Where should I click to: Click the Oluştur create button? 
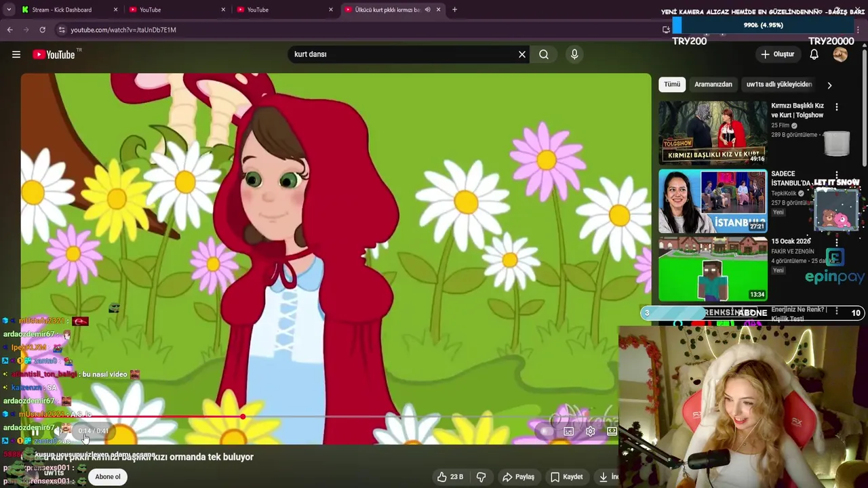[777, 54]
